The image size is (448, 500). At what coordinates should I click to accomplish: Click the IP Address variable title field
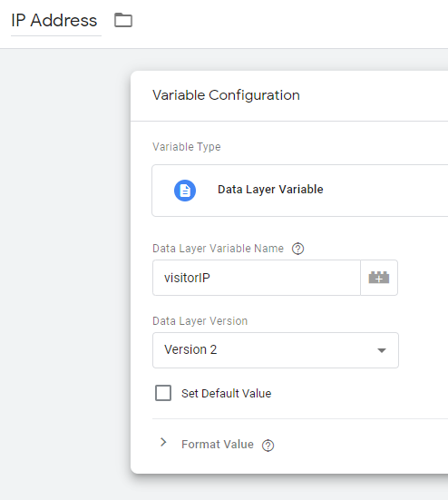(55, 21)
